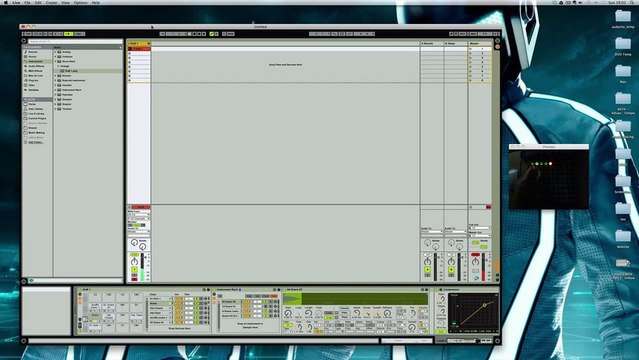Open the Live application menu
The image size is (639, 360).
click(16, 2)
